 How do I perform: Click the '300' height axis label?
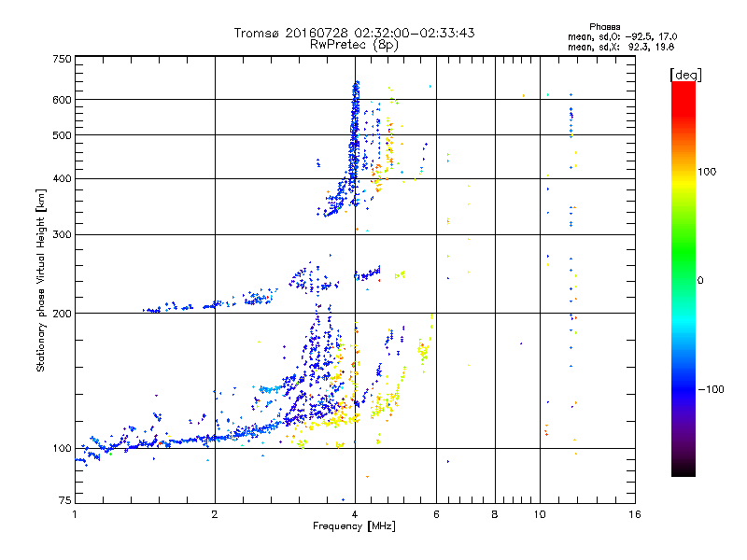tap(62, 235)
